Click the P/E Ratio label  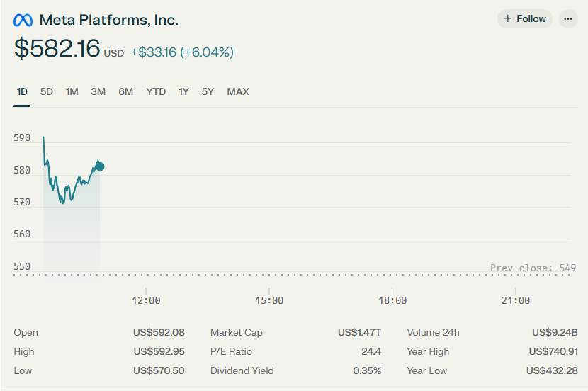coord(231,351)
